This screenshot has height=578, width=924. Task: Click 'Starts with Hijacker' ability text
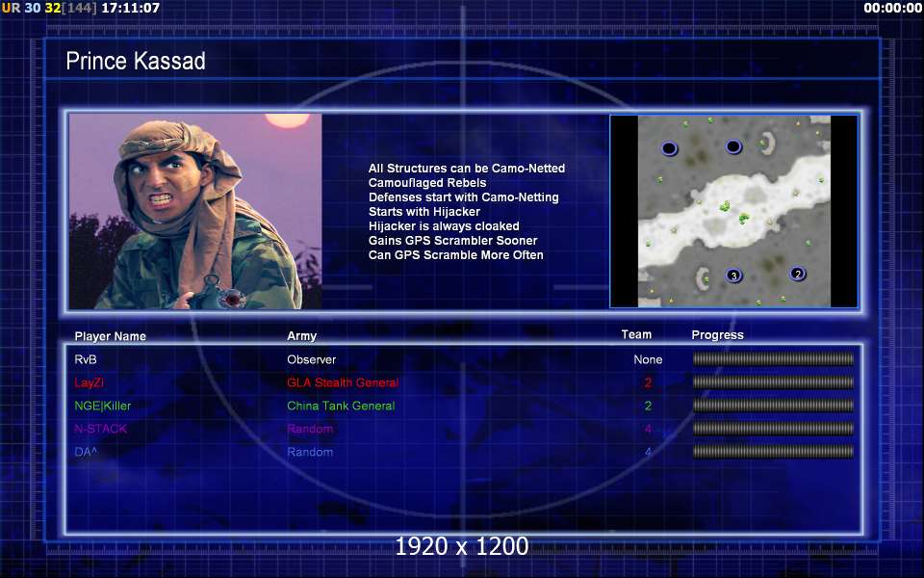tap(424, 211)
